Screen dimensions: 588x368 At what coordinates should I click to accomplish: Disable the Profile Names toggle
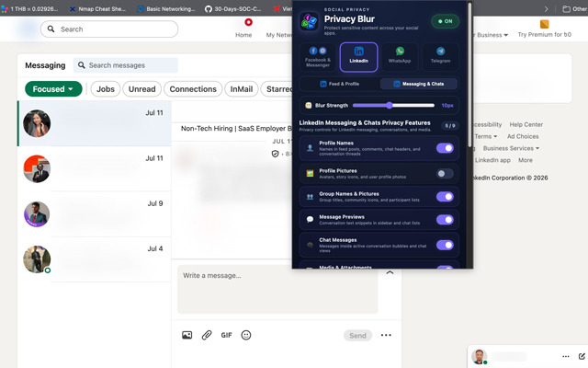point(445,148)
